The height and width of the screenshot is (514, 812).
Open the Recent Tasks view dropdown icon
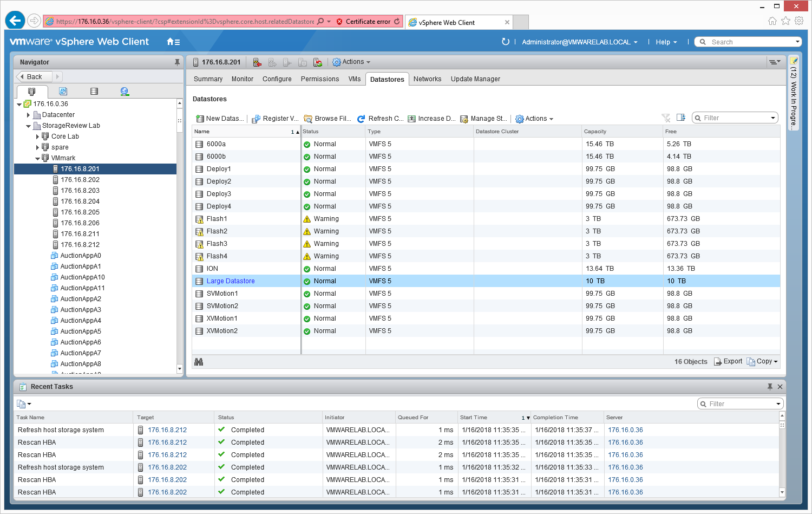click(24, 404)
